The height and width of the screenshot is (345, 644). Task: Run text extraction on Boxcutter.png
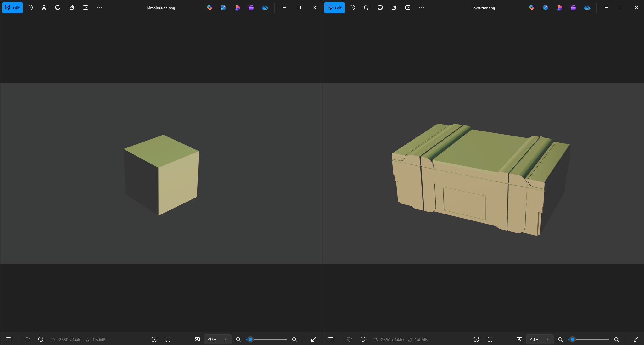coord(490,339)
